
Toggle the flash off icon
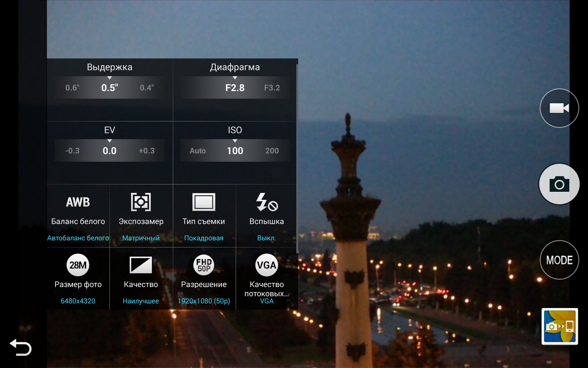267,202
